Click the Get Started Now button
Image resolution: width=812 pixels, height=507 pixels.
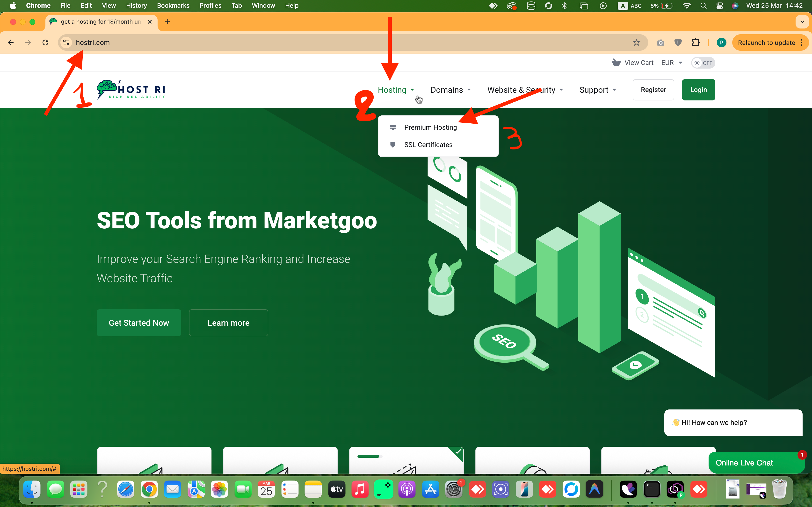point(138,323)
